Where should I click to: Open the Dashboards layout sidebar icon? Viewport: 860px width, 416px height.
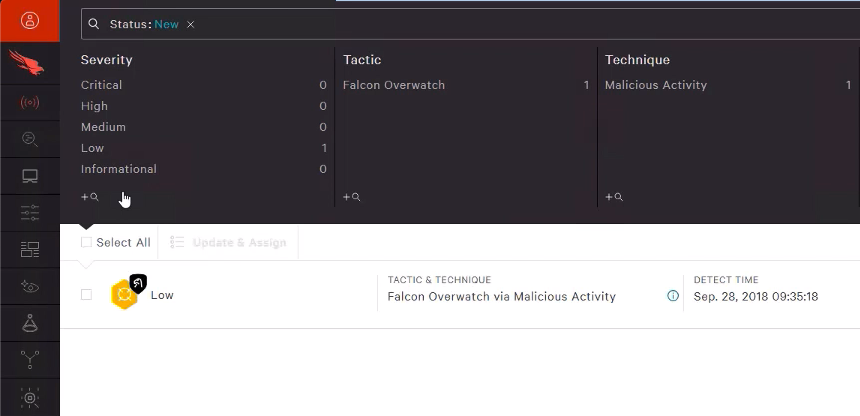pyautogui.click(x=30, y=250)
